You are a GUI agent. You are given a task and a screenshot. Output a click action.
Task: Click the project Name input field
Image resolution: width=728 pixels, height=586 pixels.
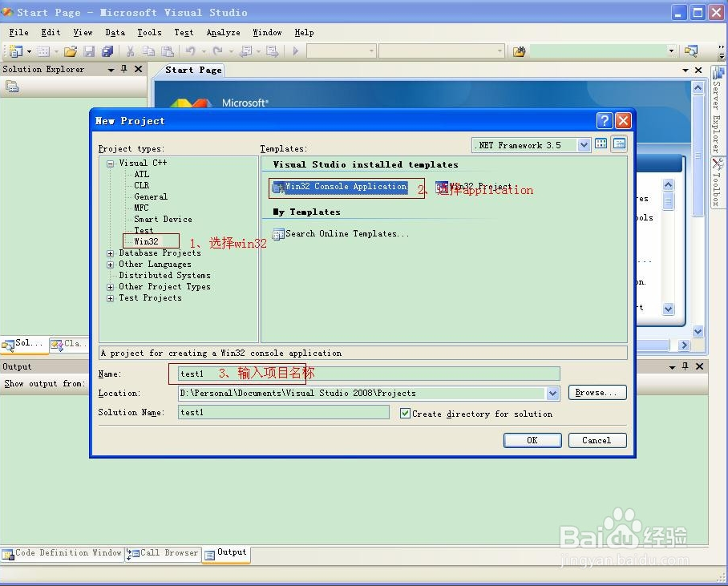pos(369,374)
